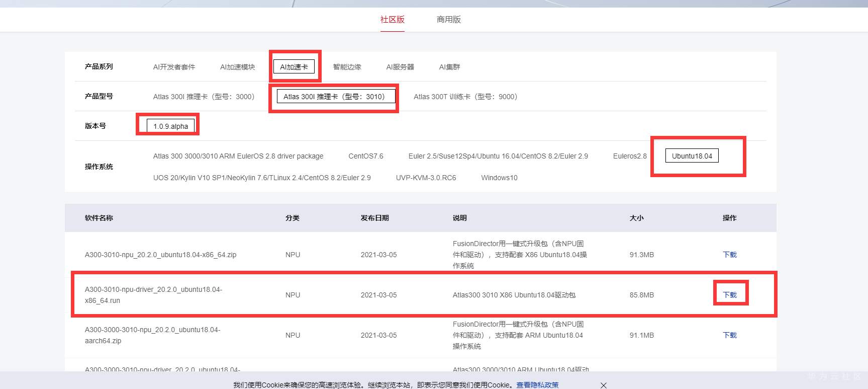Click 操作 column header

pyautogui.click(x=730, y=218)
